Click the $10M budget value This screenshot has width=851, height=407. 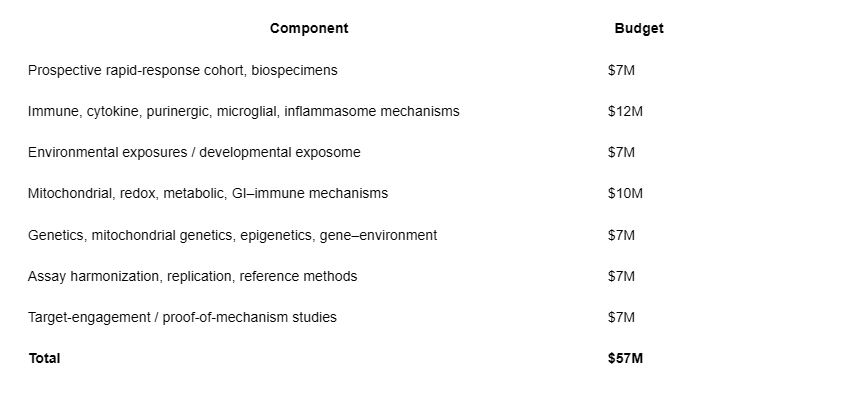(625, 194)
